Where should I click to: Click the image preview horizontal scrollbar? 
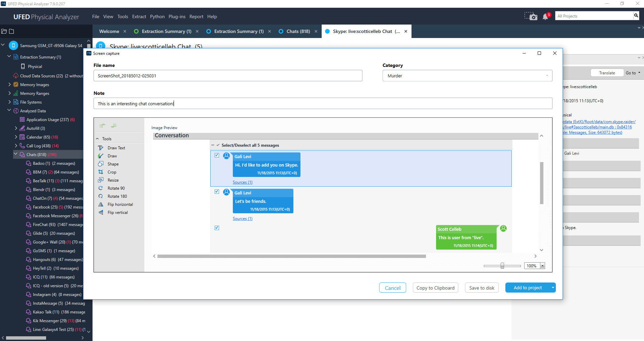[x=291, y=256]
